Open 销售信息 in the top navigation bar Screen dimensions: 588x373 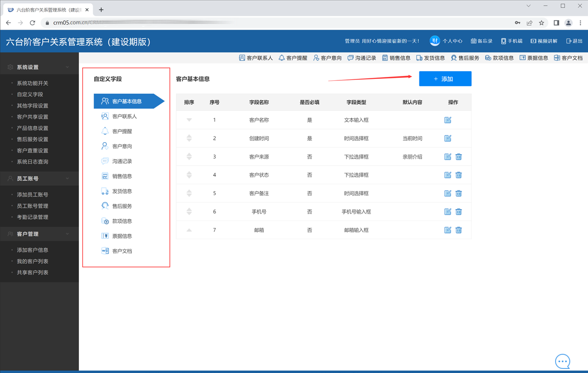(396, 58)
